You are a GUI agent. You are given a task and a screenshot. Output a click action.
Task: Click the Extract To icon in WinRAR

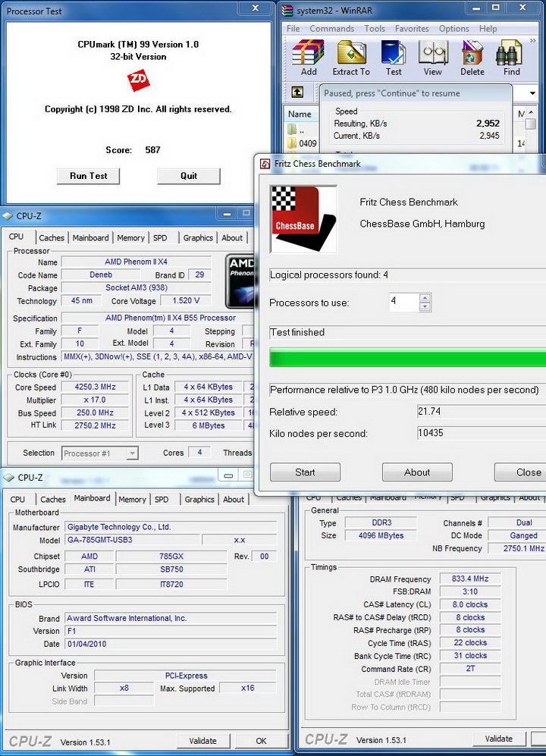coord(351,53)
